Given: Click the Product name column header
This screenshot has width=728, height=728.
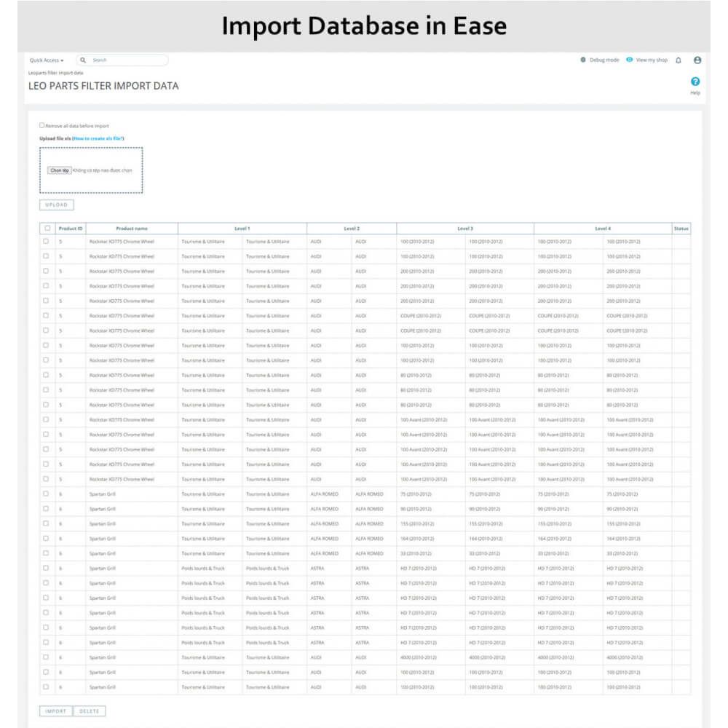Looking at the screenshot, I should pos(132,229).
